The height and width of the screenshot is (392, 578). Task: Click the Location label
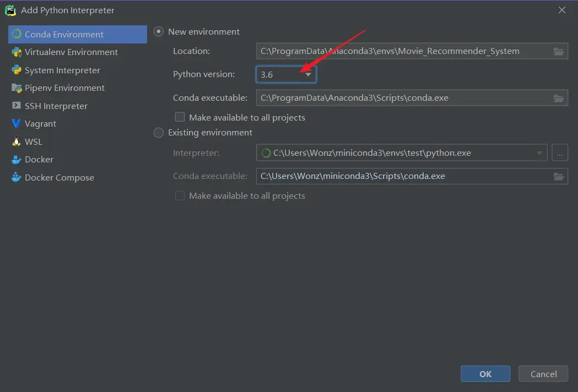pyautogui.click(x=191, y=51)
